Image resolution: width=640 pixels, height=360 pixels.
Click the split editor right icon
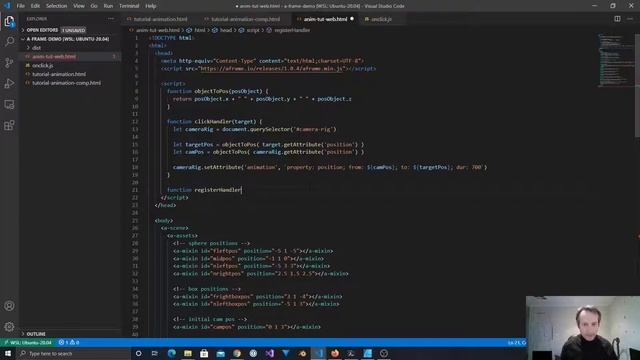tap(617, 19)
